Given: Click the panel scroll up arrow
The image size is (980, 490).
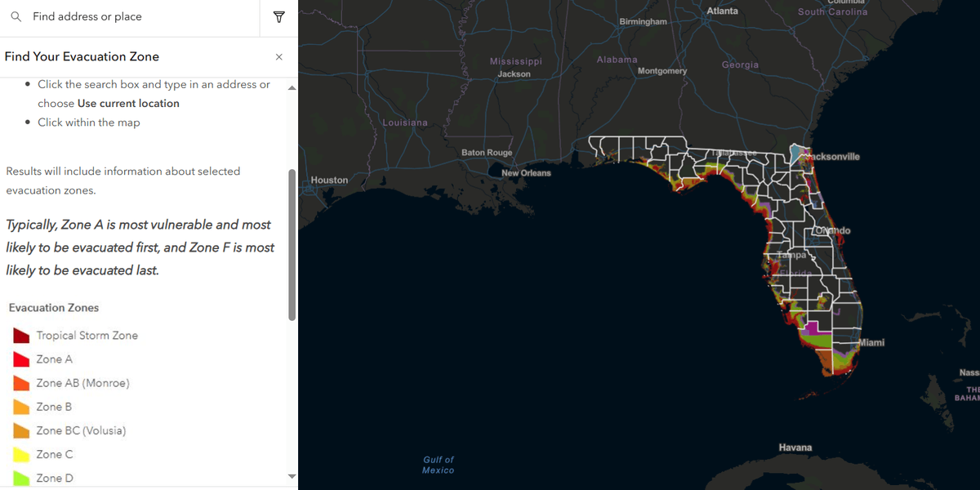Looking at the screenshot, I should pyautogui.click(x=292, y=87).
